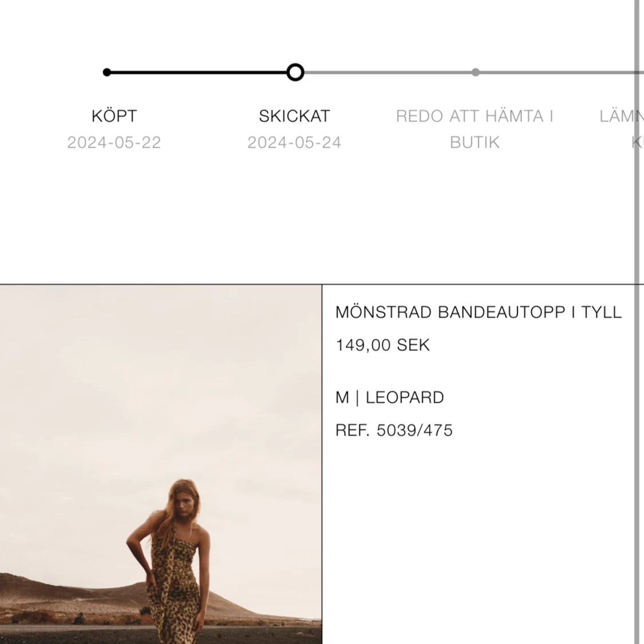Open the leopard dress product photo
644x644 pixels.
[x=161, y=464]
